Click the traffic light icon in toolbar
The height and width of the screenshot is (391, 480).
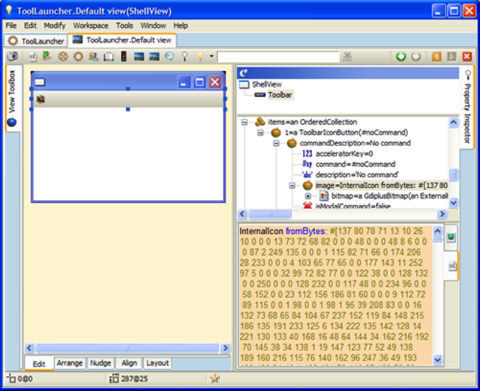click(124, 56)
